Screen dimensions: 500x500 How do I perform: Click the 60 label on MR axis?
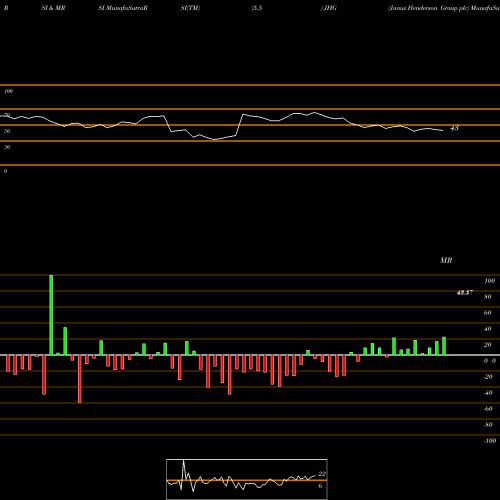(x=488, y=313)
